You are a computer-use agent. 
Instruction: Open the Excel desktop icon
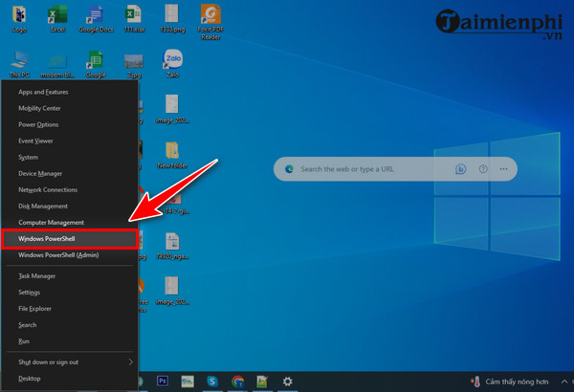[x=57, y=19]
